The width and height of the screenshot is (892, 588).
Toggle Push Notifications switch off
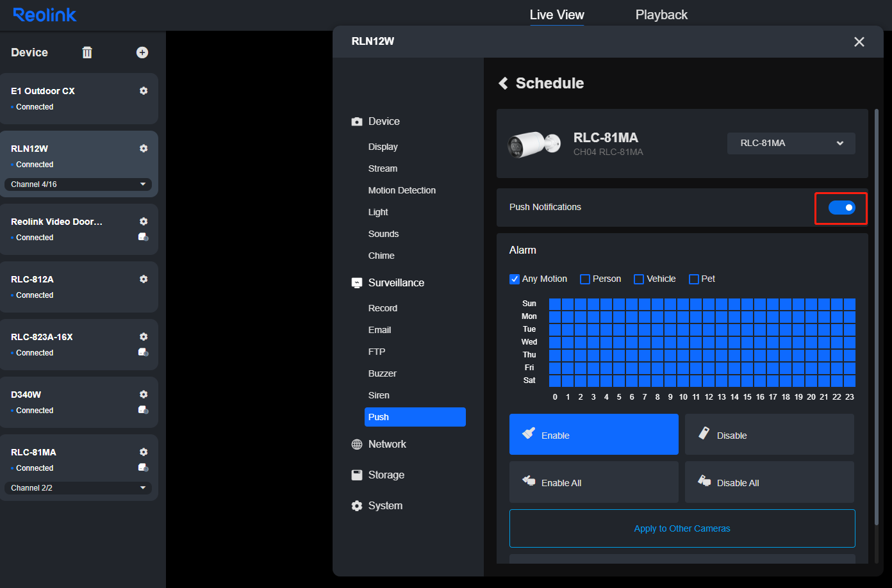pos(841,208)
